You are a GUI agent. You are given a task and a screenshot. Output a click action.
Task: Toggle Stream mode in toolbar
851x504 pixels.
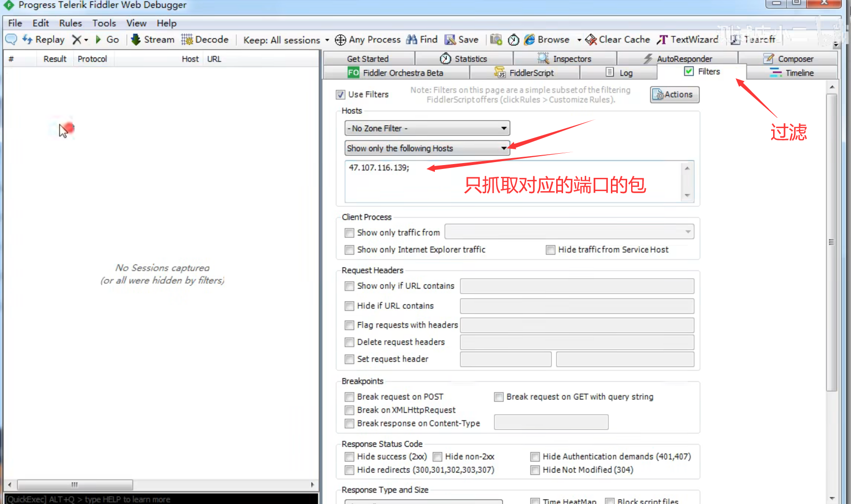point(153,39)
